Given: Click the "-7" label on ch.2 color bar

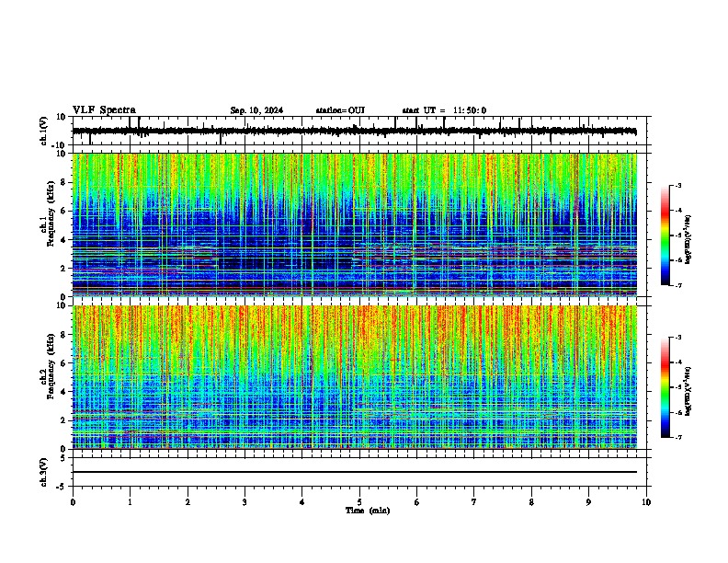Looking at the screenshot, I should pyautogui.click(x=677, y=437).
